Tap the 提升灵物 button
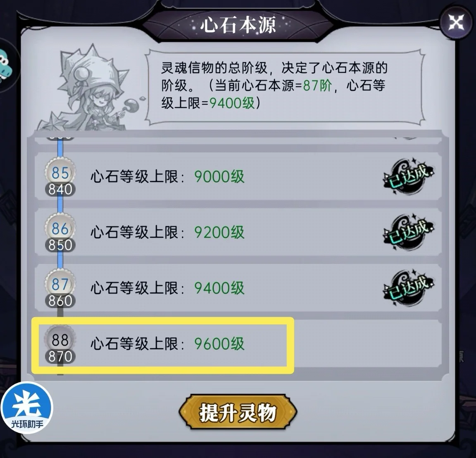 click(238, 412)
